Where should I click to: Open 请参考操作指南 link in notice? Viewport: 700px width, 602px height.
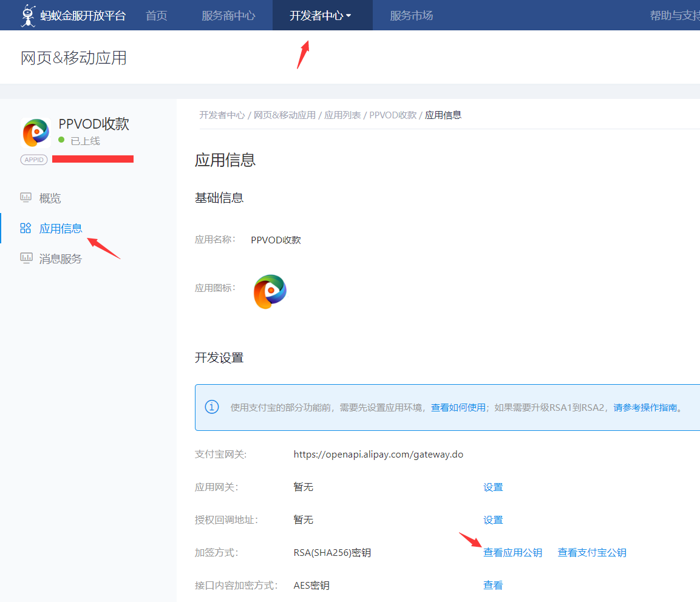tap(645, 407)
